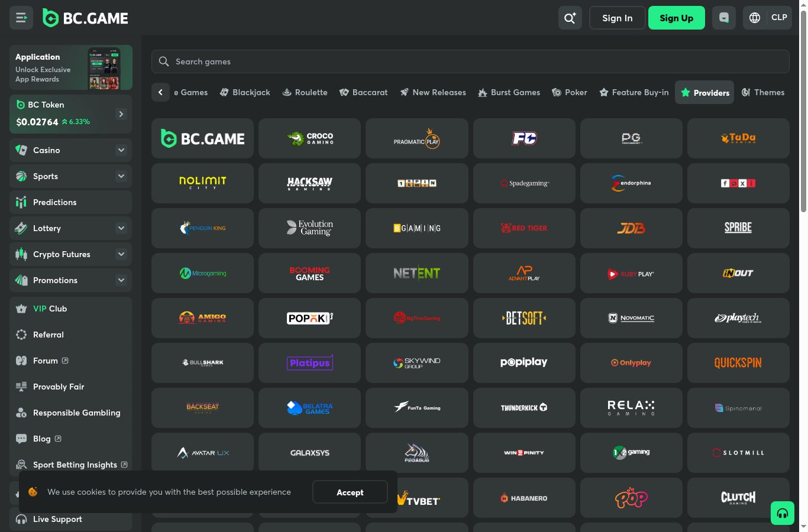
Task: Switch to the Baccarat tab
Action: pyautogui.click(x=363, y=92)
